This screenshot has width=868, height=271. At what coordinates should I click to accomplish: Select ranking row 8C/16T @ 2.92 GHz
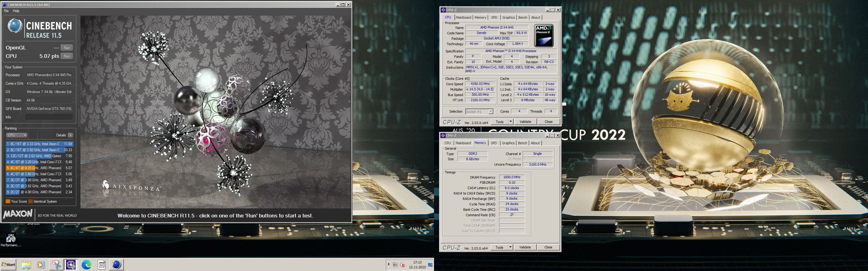coord(39,150)
